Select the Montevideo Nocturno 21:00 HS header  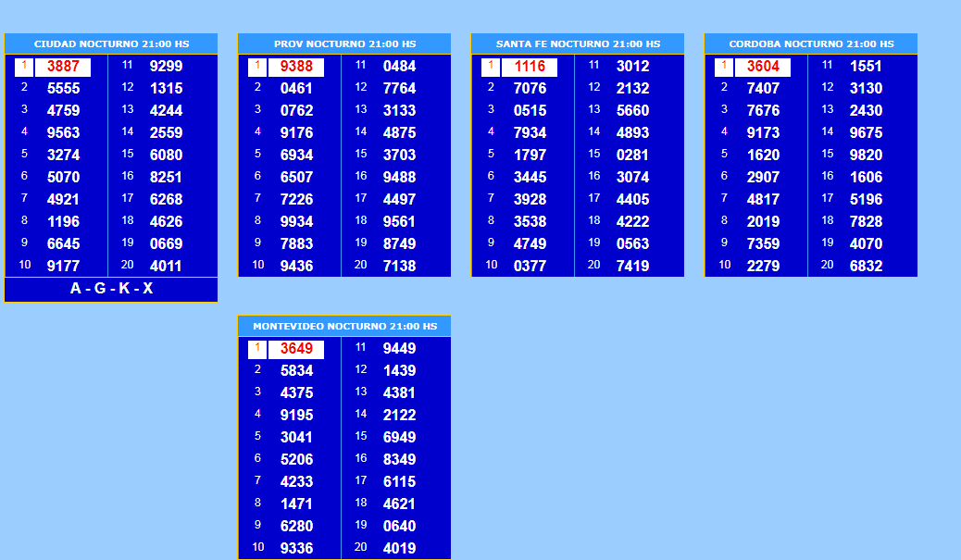[x=344, y=327]
